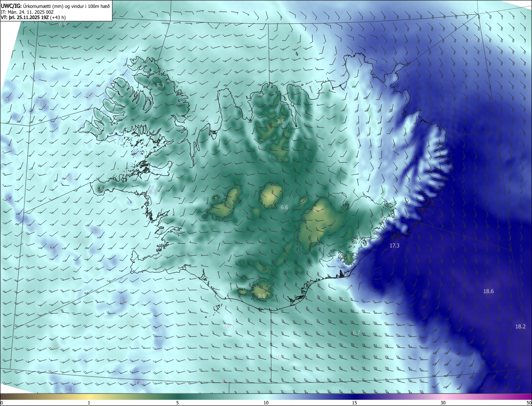
Task: Click the 18.6 precipitation value on the map
Action: (488, 291)
